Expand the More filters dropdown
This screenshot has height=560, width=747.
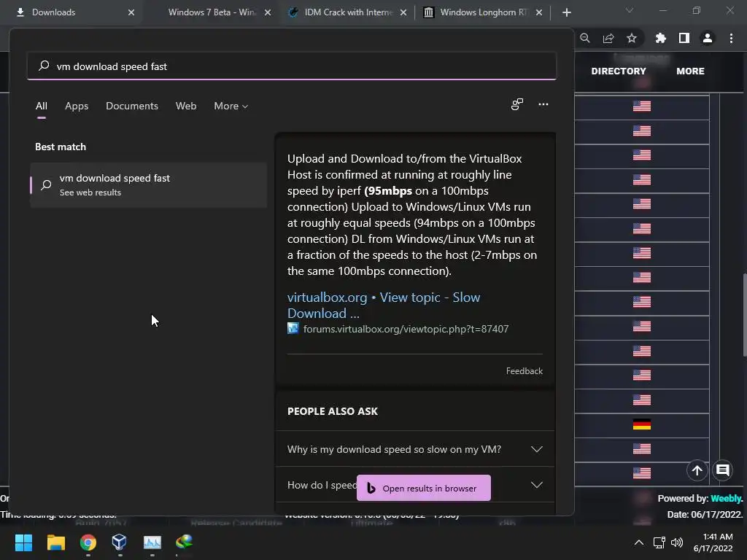pos(231,106)
